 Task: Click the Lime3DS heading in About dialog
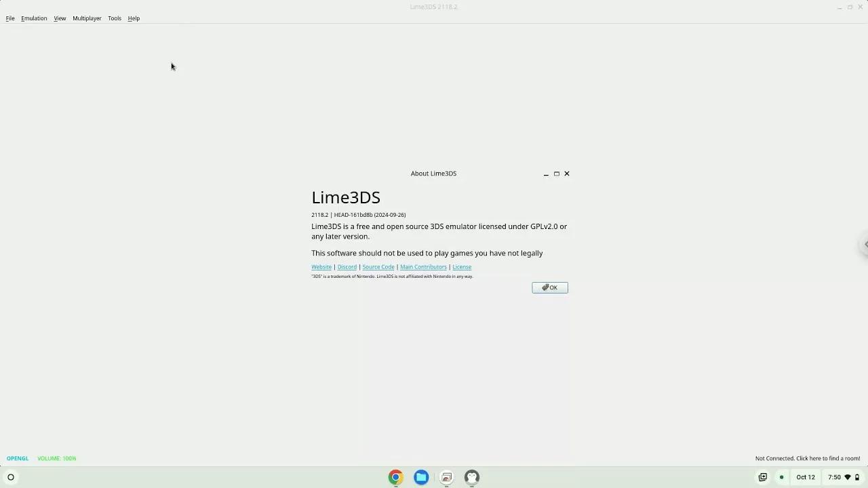coord(346,197)
